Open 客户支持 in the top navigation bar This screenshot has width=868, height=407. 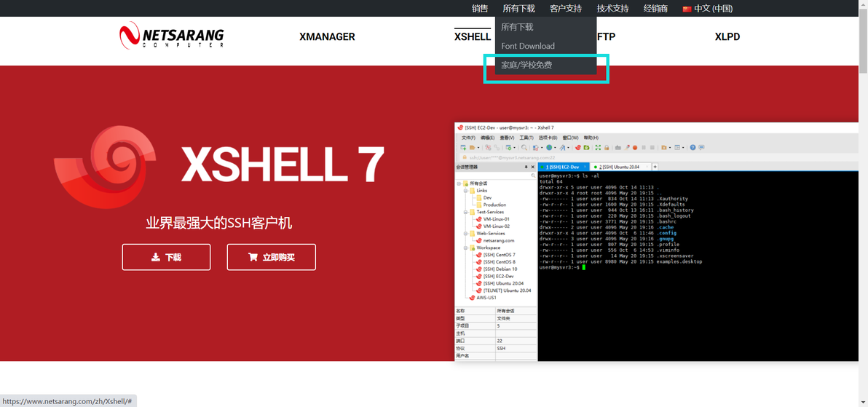coord(566,8)
